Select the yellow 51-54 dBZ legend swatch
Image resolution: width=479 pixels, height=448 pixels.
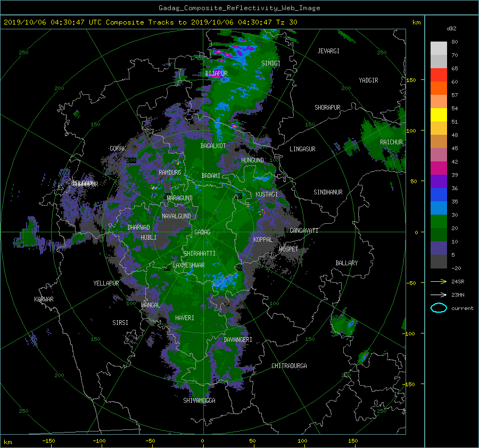coord(439,115)
